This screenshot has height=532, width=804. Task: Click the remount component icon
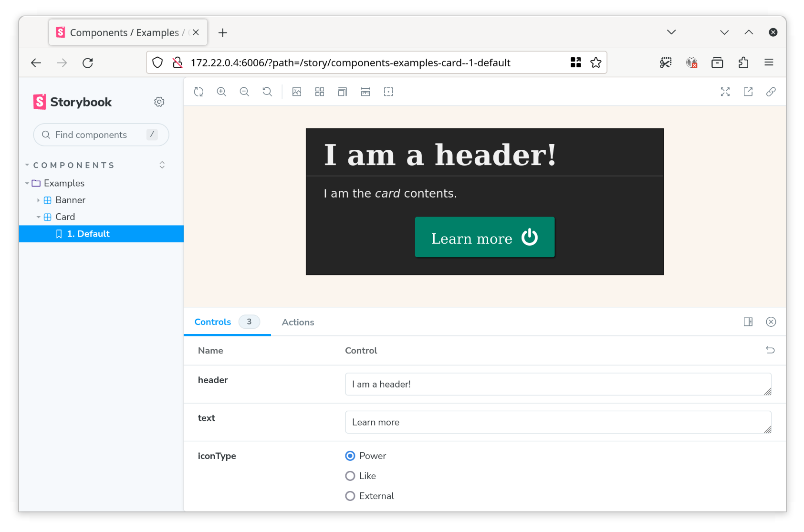(198, 92)
